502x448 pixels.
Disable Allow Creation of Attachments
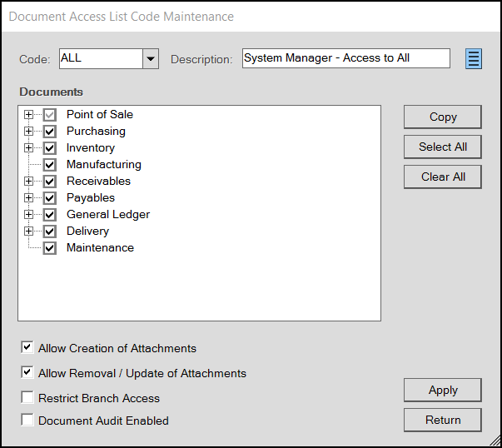pyautogui.click(x=28, y=348)
